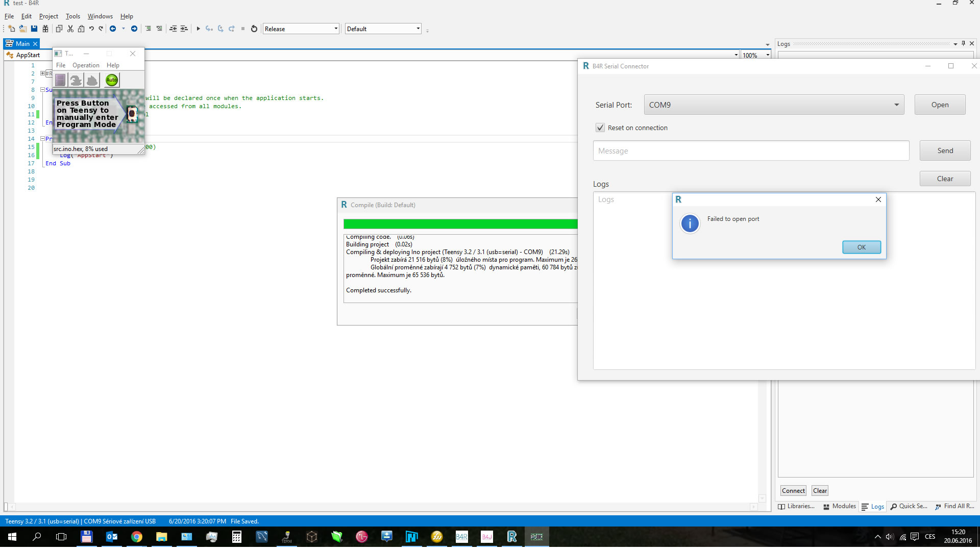Open Operation menu in Teensy loader

pyautogui.click(x=86, y=65)
